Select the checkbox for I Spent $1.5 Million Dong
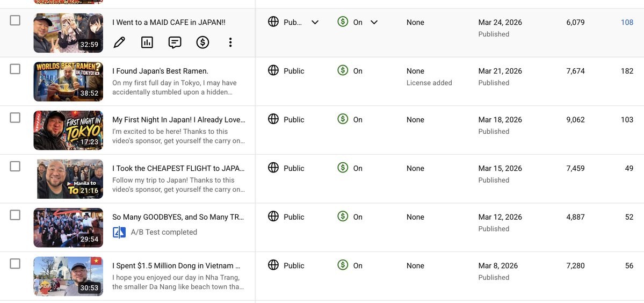 [15, 264]
